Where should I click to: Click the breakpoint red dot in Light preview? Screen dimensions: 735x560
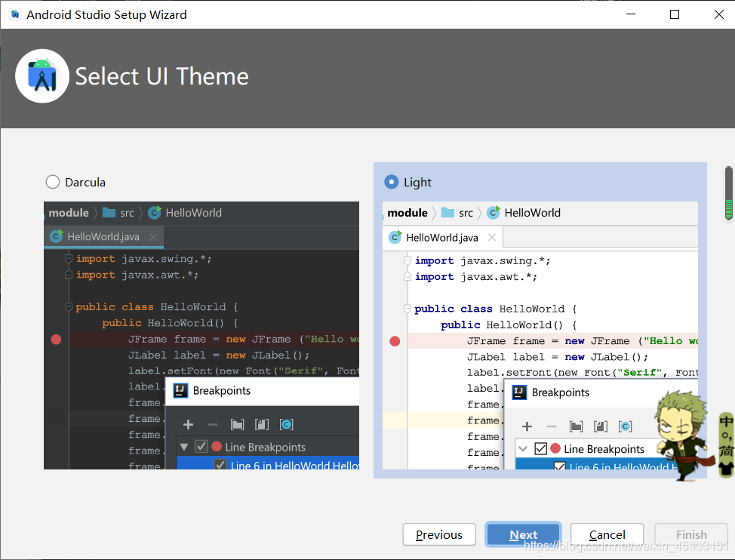395,341
